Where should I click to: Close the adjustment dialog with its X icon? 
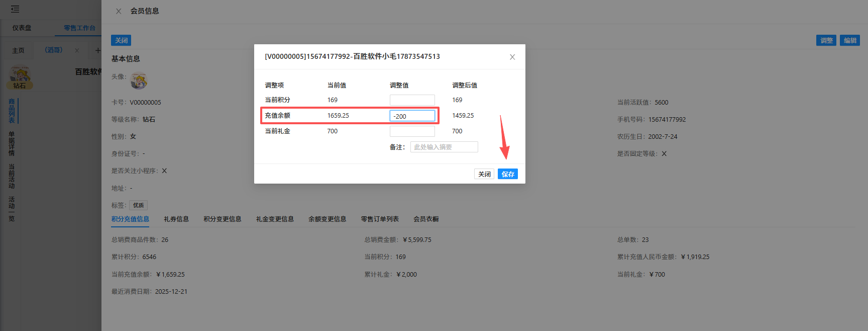click(x=512, y=57)
